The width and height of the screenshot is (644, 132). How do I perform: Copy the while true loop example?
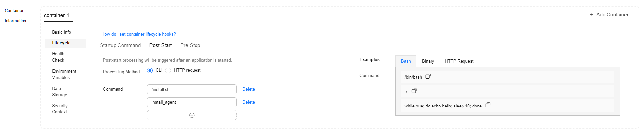pyautogui.click(x=487, y=105)
